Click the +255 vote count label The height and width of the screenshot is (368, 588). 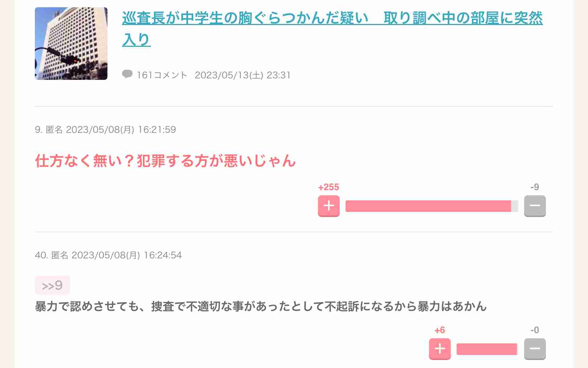328,187
